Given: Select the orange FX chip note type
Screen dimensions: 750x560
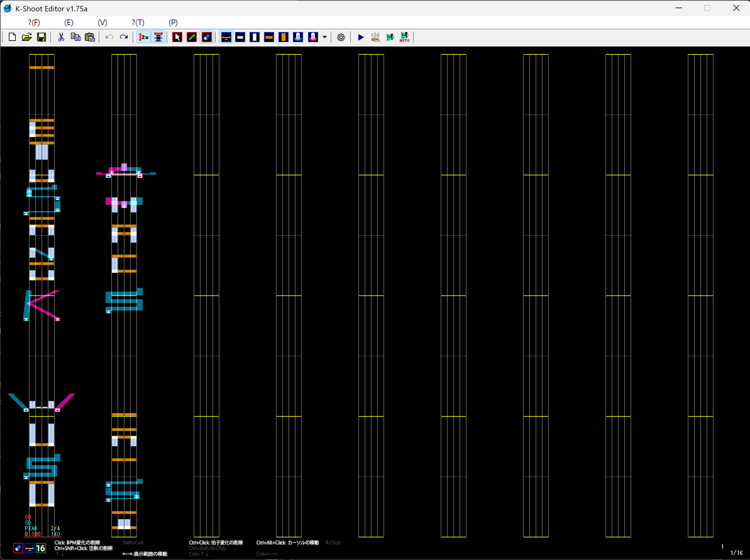Looking at the screenshot, I should (x=269, y=37).
